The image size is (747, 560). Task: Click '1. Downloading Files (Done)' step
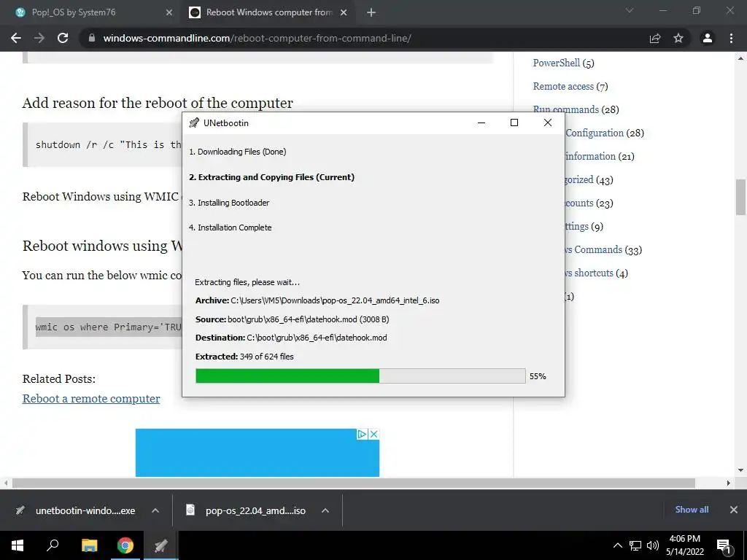[x=238, y=152]
